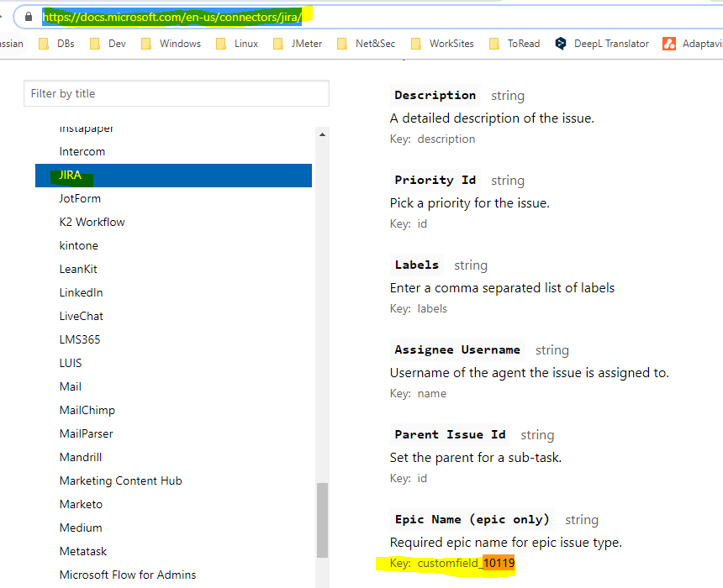Open Mandrill connector page
Screen dimensions: 723x588
(80, 457)
